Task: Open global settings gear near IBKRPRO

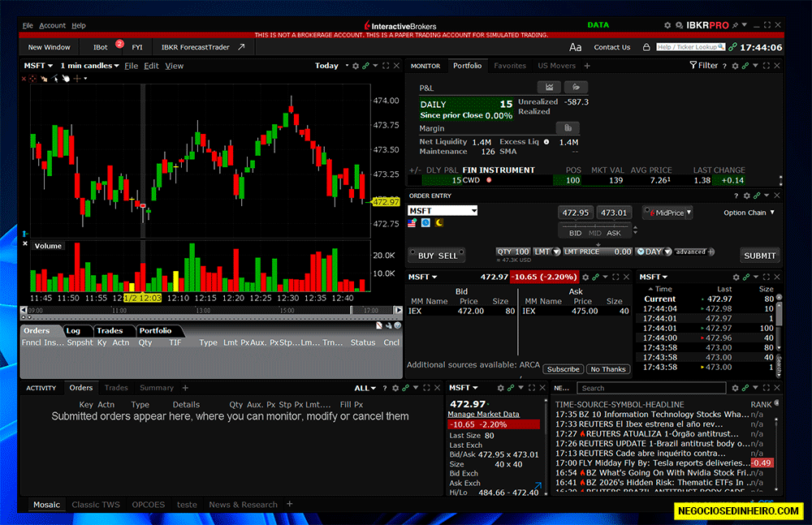Action: point(667,25)
